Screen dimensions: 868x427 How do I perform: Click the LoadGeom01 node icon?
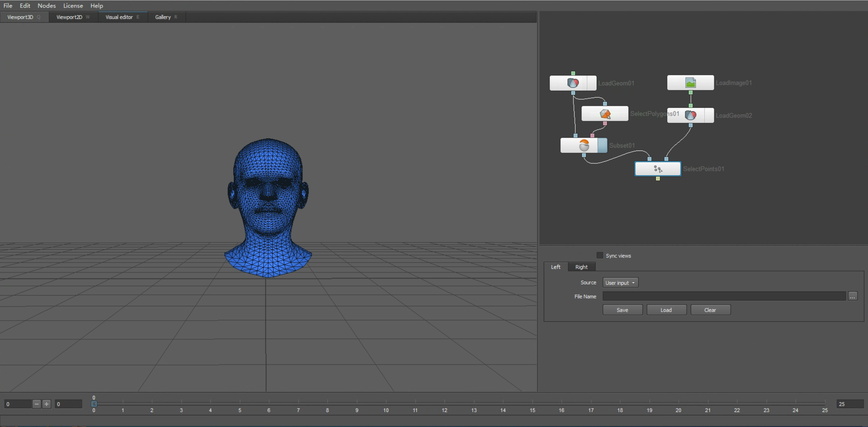click(572, 83)
